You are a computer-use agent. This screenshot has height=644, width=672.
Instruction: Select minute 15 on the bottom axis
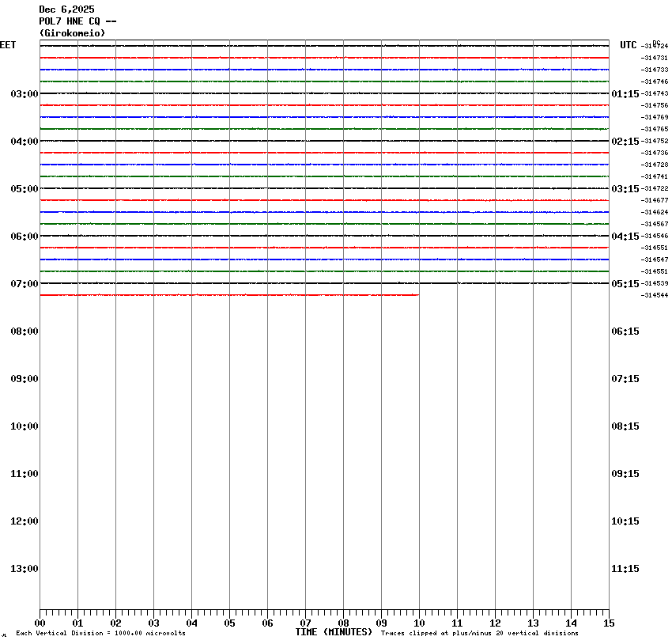(x=609, y=623)
